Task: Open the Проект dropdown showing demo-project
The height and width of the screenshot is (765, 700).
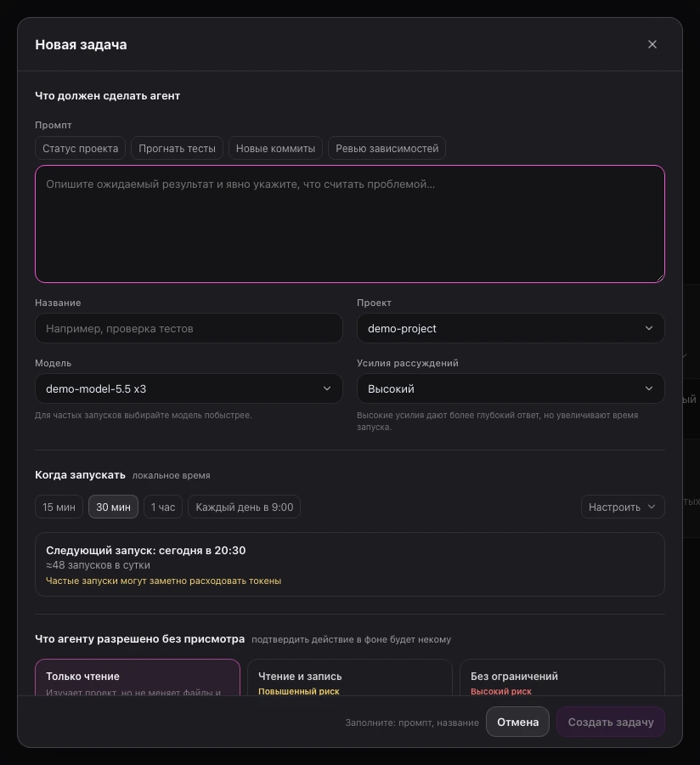Action: 511,328
